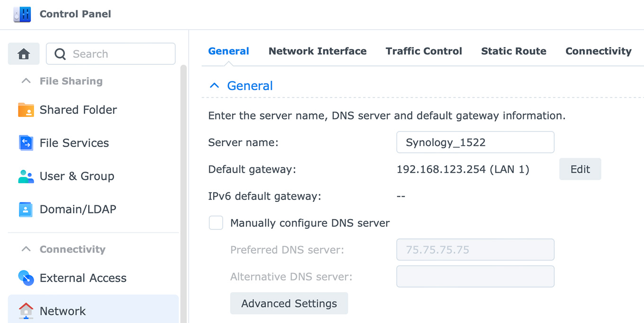Click the Control Panel app icon
The height and width of the screenshot is (323, 644).
tap(22, 14)
